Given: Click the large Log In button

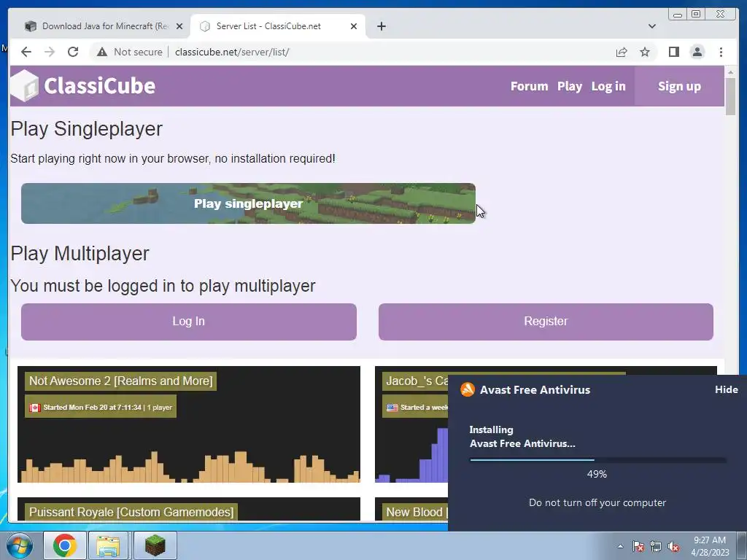Looking at the screenshot, I should pyautogui.click(x=189, y=322).
